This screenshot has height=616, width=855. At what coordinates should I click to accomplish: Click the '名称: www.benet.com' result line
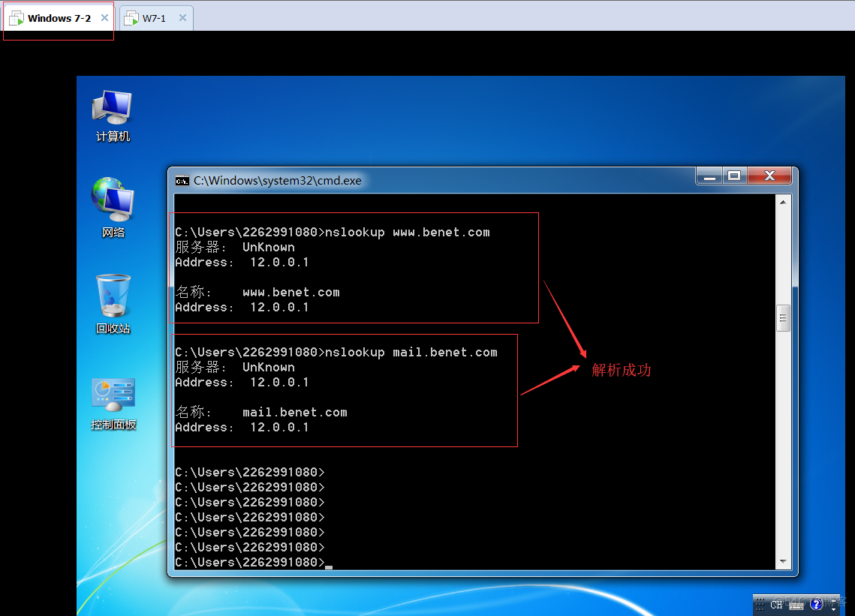pyautogui.click(x=257, y=292)
